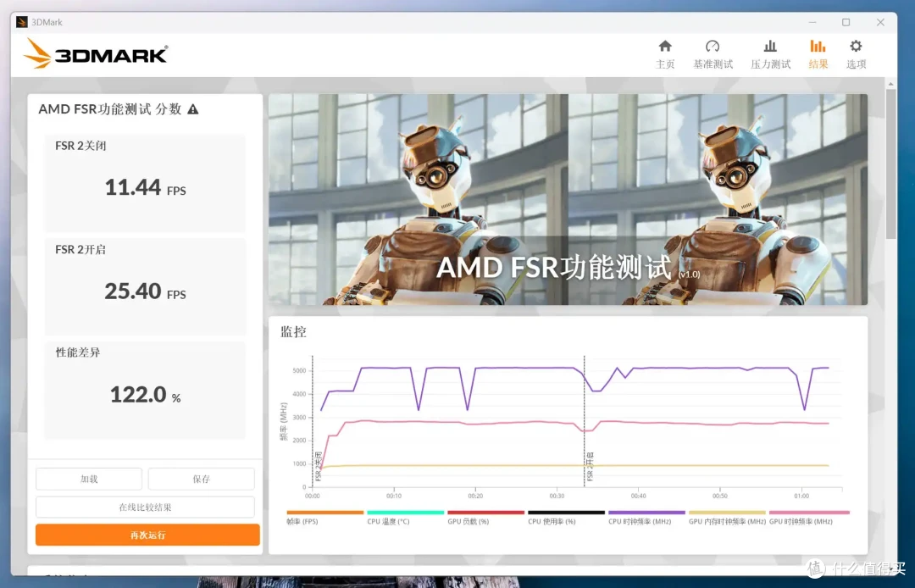The image size is (915, 588).
Task: Click the 加载 load button
Action: click(89, 479)
